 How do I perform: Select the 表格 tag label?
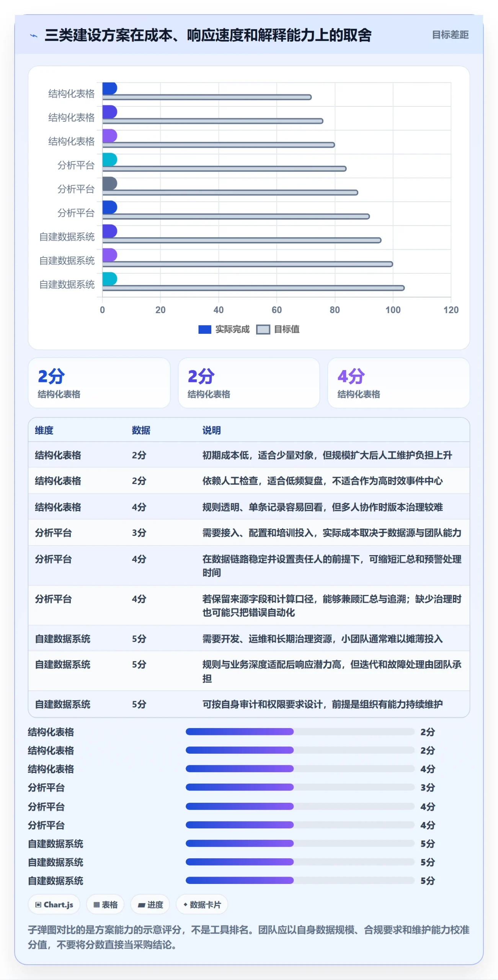(109, 905)
